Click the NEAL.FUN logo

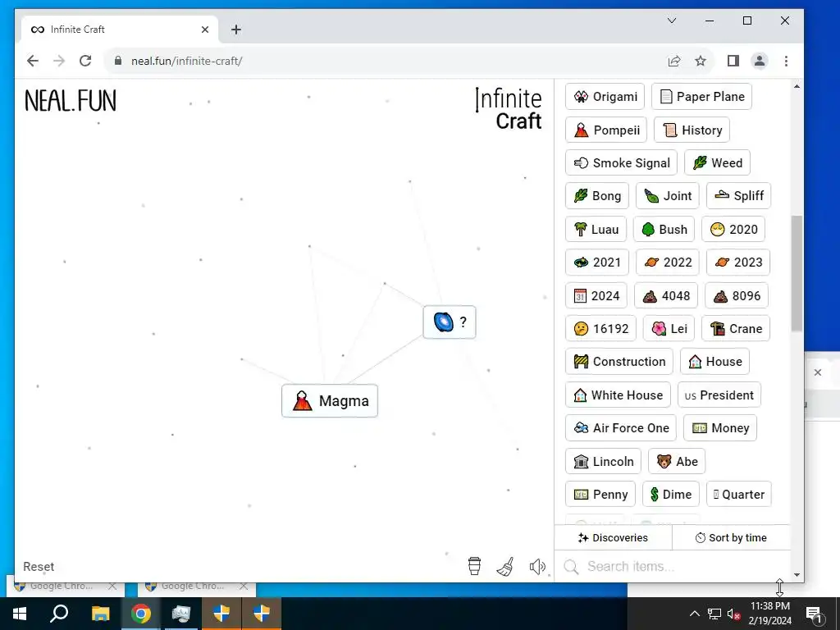click(71, 101)
